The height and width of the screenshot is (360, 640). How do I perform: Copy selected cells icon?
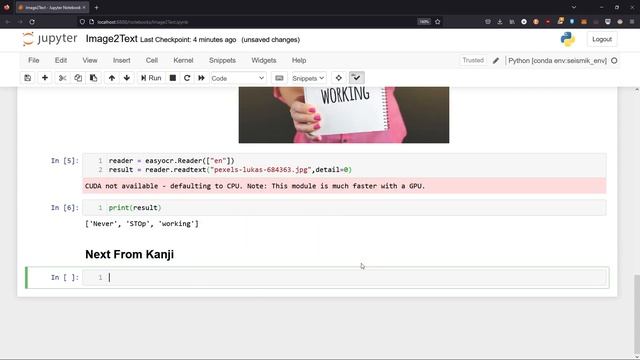pos(78,78)
